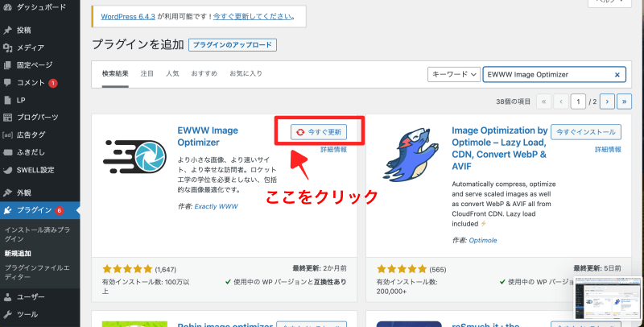Open author link Exactly WWW

[216, 206]
